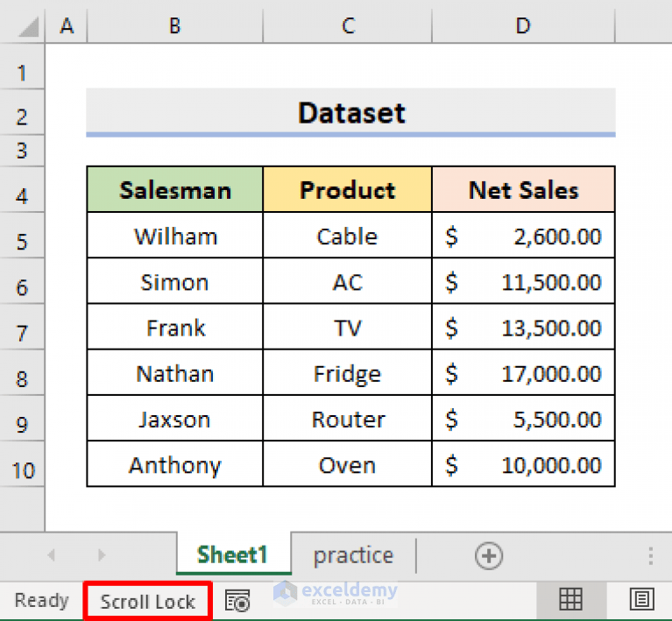Viewport: 672px width, 621px height.
Task: Select the 2,600.00 net sales cell
Action: coord(523,236)
